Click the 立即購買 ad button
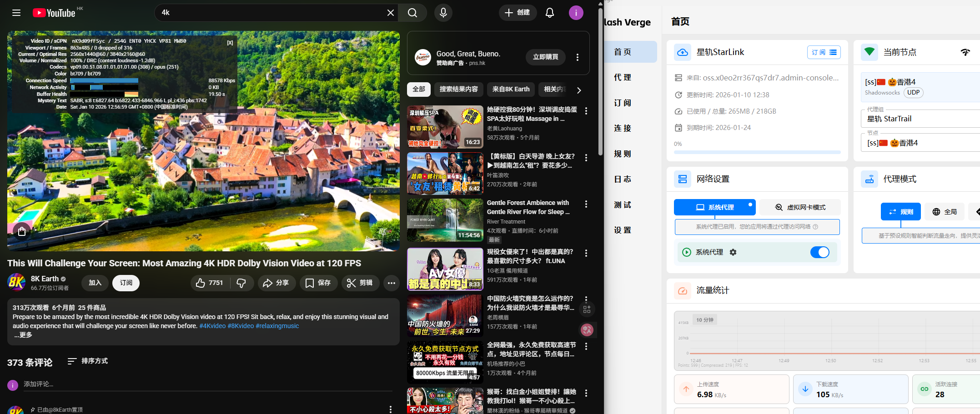This screenshot has width=980, height=414. tap(545, 57)
